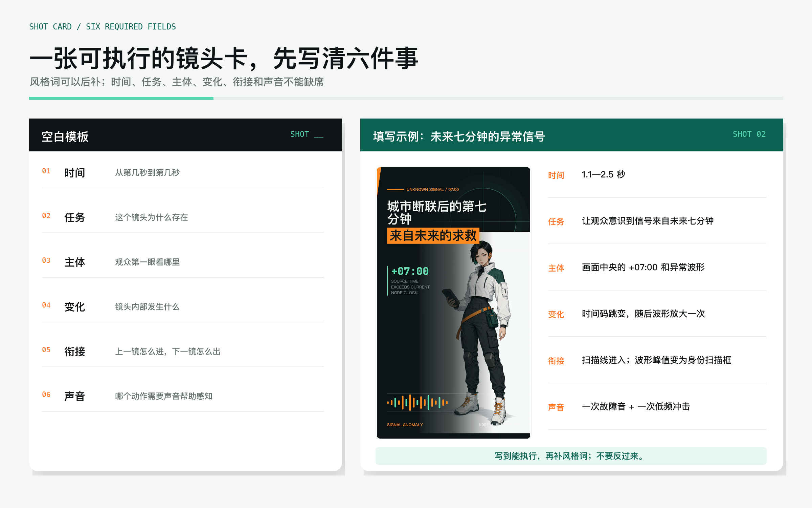Image resolution: width=812 pixels, height=508 pixels.
Task: Click the 'SHOT 02' label in the green header
Action: [749, 134]
